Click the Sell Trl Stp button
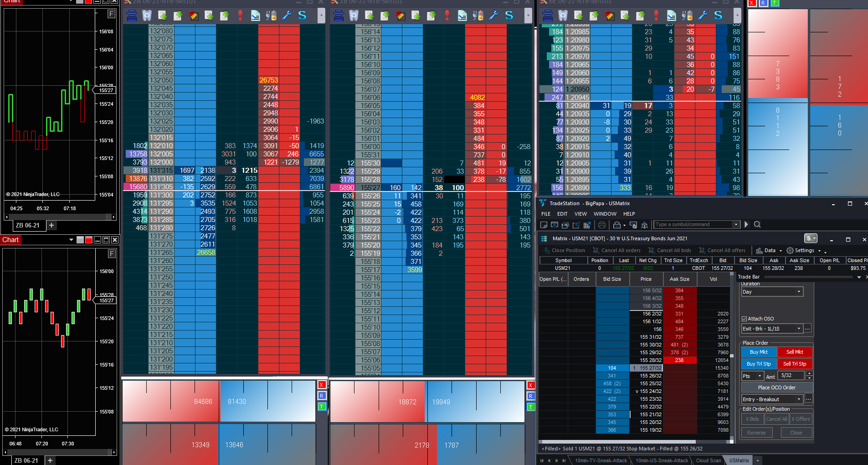Viewport: 868px width, 465px height. click(x=795, y=364)
